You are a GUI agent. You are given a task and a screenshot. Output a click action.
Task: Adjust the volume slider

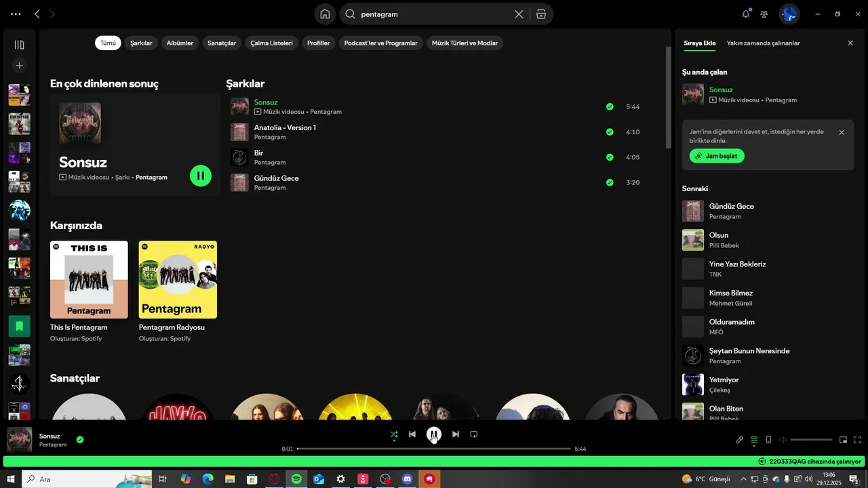[x=811, y=440]
